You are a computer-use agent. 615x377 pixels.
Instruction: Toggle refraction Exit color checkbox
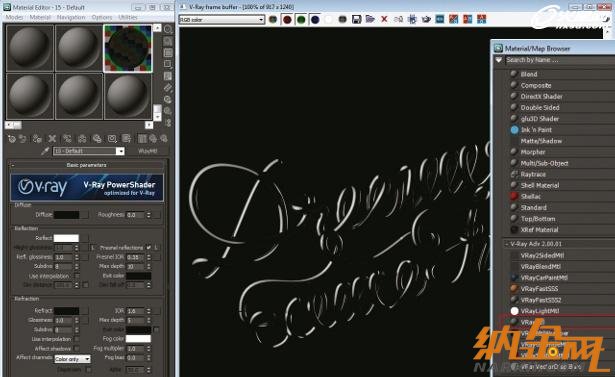(x=156, y=330)
